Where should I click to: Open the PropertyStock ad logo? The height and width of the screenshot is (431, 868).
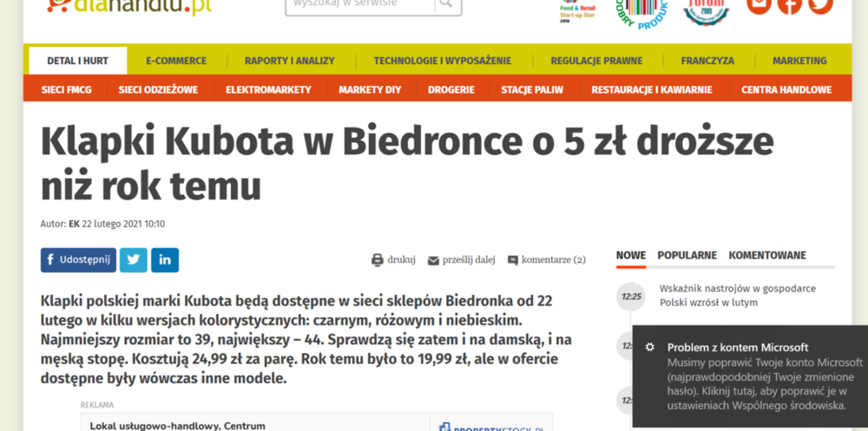click(x=491, y=428)
